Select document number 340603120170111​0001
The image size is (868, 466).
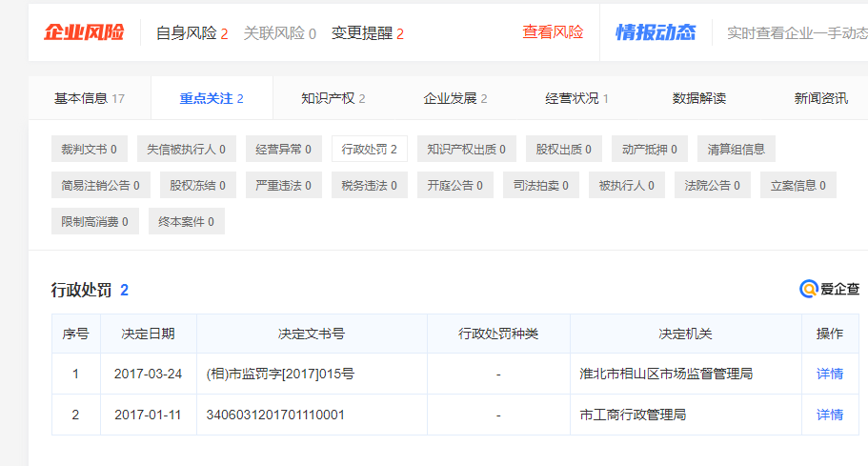275,415
